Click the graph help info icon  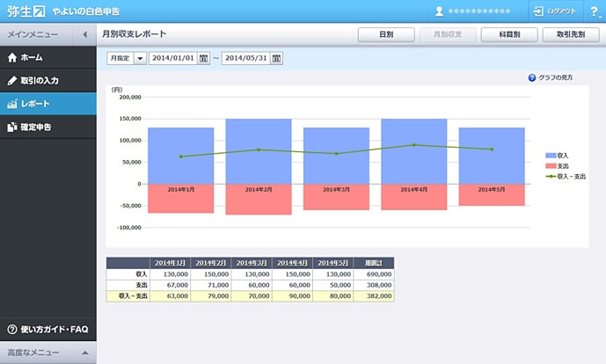tap(532, 77)
